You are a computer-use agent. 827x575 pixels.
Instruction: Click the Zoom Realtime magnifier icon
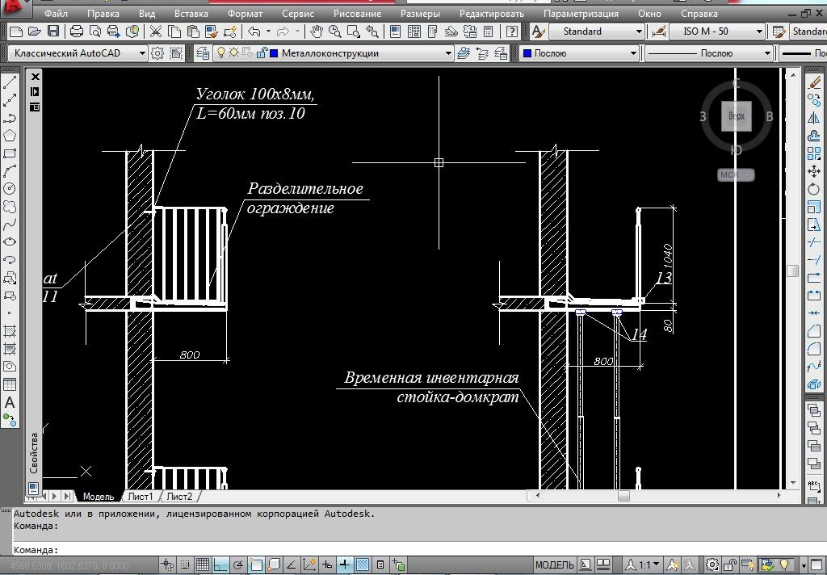335,32
